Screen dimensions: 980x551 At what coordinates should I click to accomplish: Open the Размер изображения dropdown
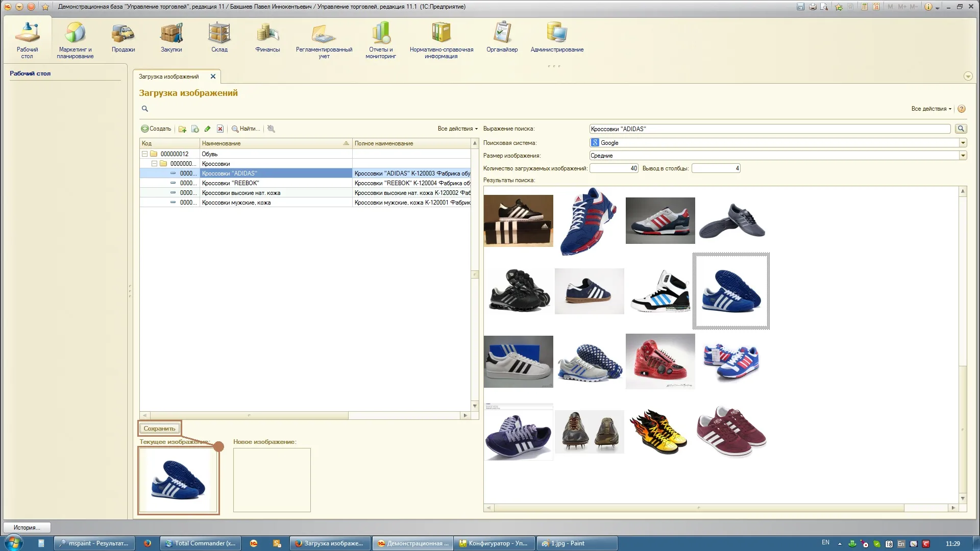(x=963, y=156)
